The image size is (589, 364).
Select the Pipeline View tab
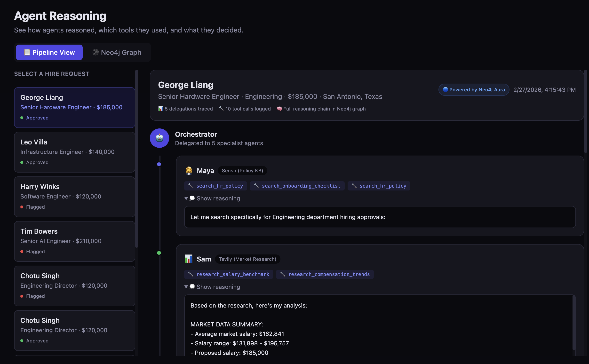49,52
